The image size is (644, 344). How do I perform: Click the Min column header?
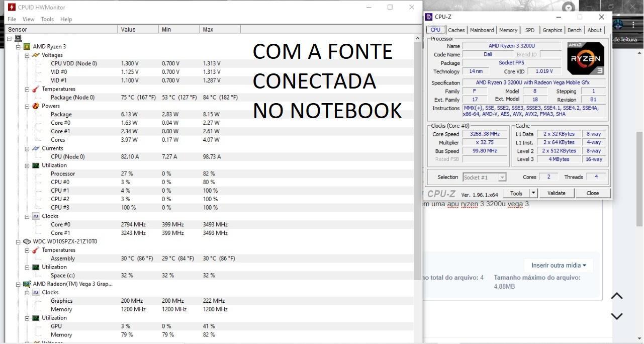pyautogui.click(x=179, y=30)
